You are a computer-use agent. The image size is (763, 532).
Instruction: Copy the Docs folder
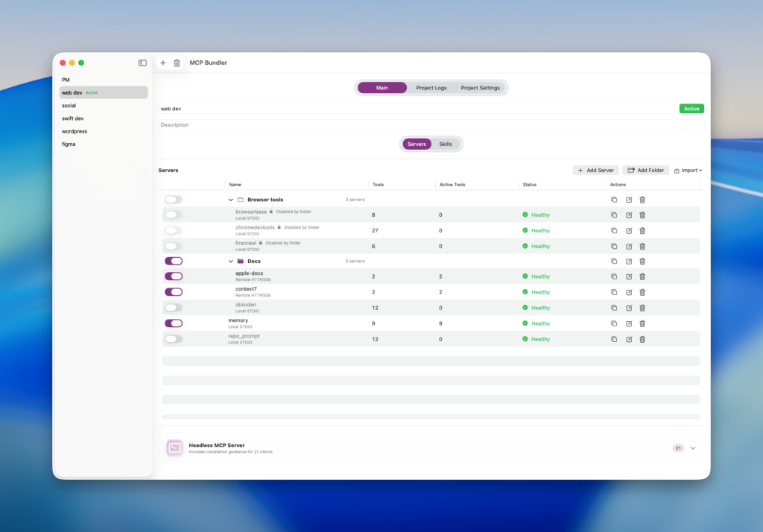coord(614,261)
